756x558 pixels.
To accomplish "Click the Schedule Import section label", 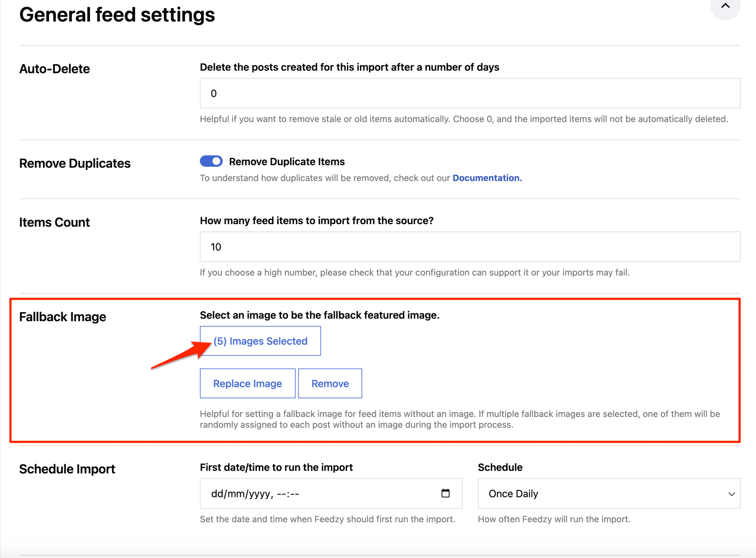I will pyautogui.click(x=67, y=469).
